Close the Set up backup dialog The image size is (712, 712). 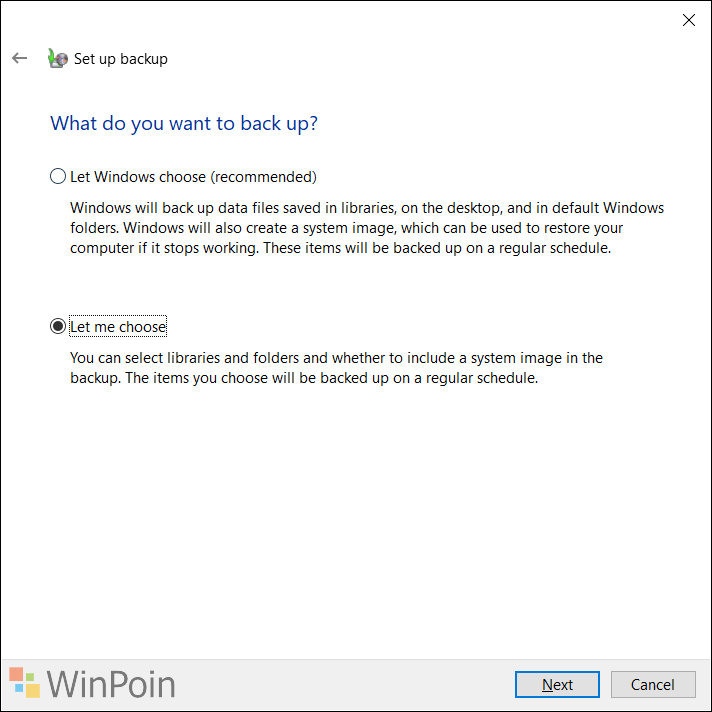click(x=688, y=20)
